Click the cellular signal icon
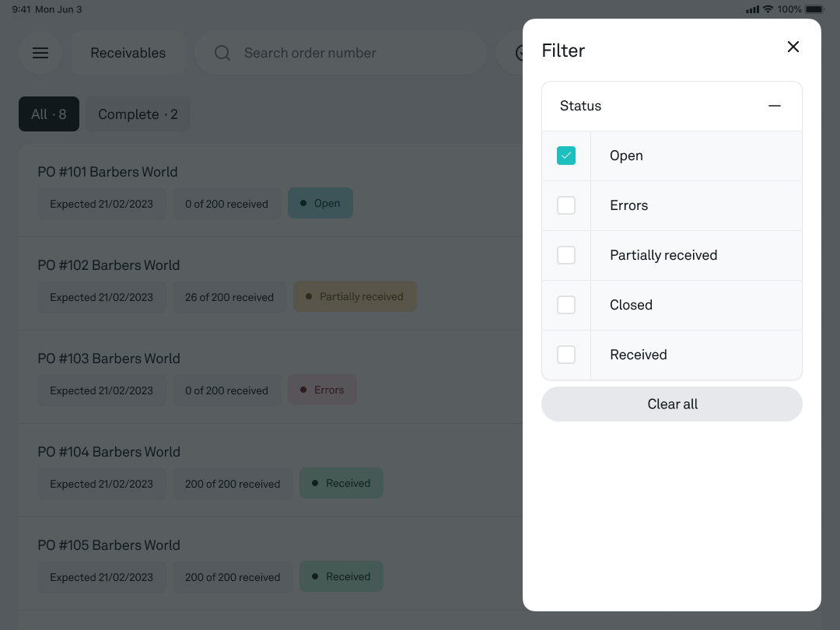The height and width of the screenshot is (630, 840). click(x=752, y=9)
